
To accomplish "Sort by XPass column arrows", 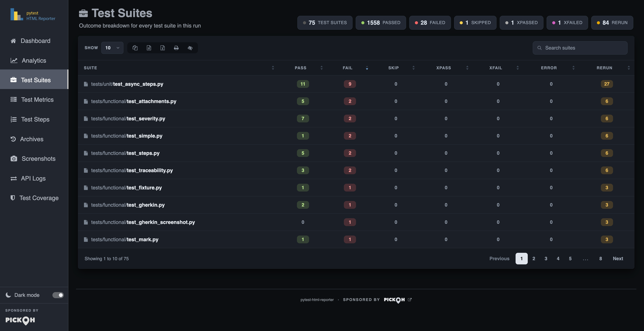I will [467, 68].
